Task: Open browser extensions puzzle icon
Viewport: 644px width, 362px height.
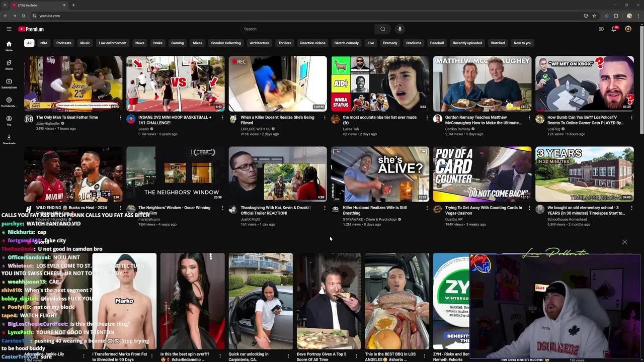Action: [616, 16]
